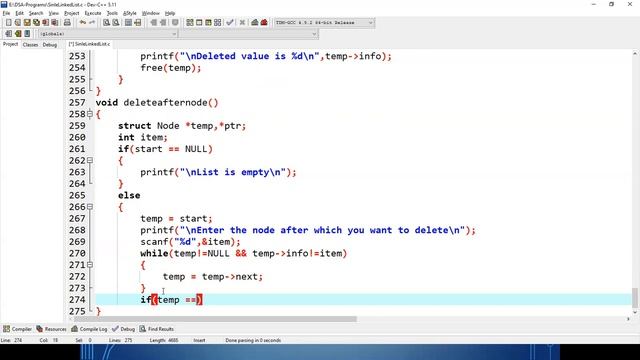This screenshot has height=360, width=640.
Task: Open the Debug bottom panel tab
Action: coord(124,329)
